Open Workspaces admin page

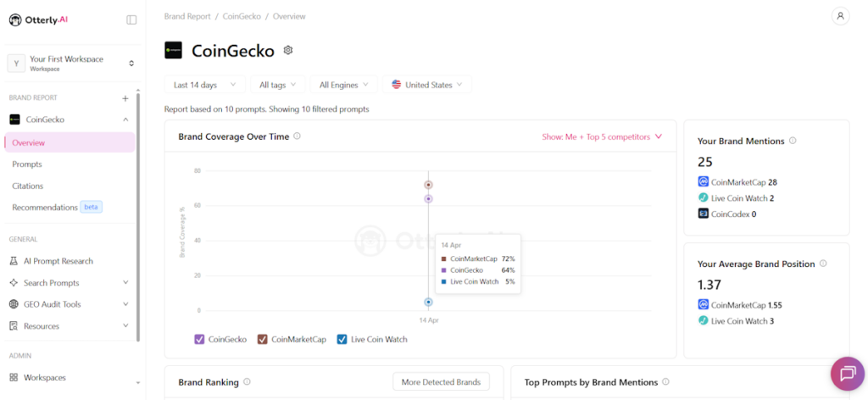tap(44, 377)
